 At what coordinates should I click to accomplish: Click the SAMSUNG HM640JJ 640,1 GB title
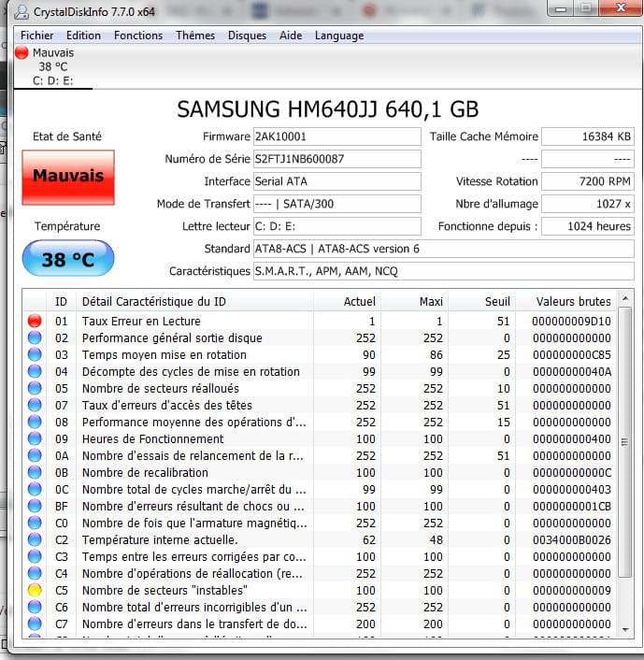[327, 109]
